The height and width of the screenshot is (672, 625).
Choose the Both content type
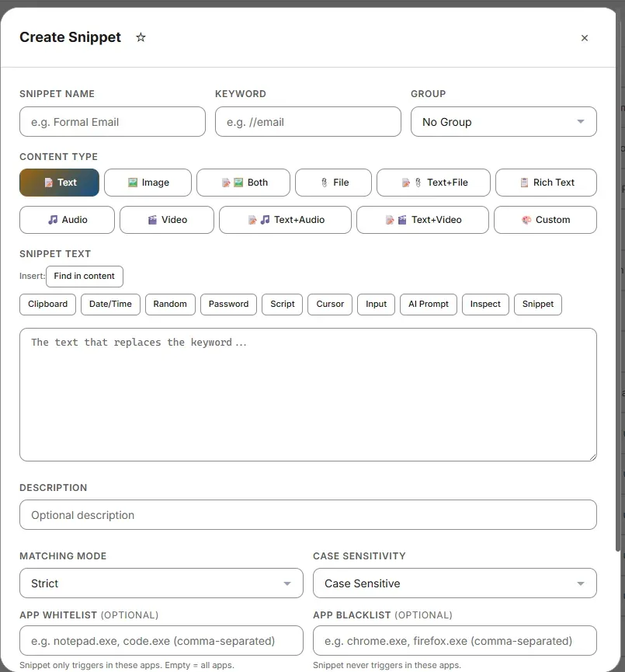tap(243, 183)
